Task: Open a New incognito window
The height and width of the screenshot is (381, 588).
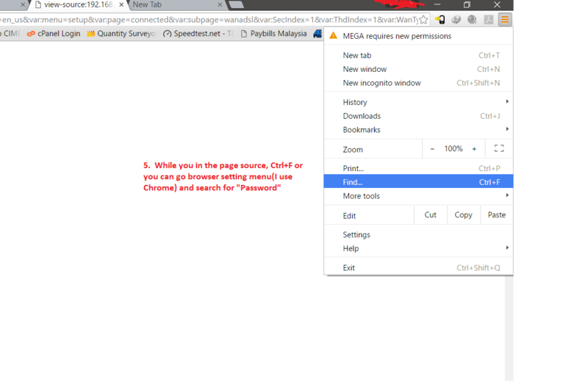Action: 381,83
